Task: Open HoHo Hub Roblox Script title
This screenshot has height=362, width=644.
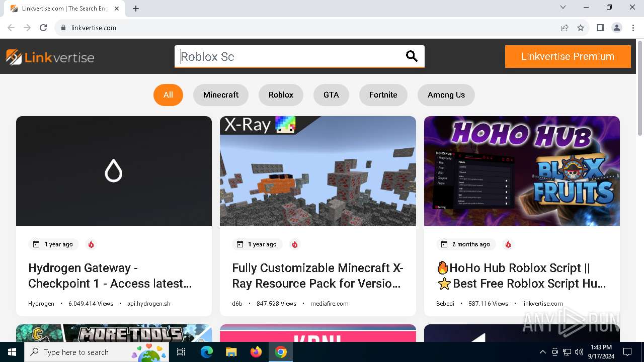Action: coord(521,276)
